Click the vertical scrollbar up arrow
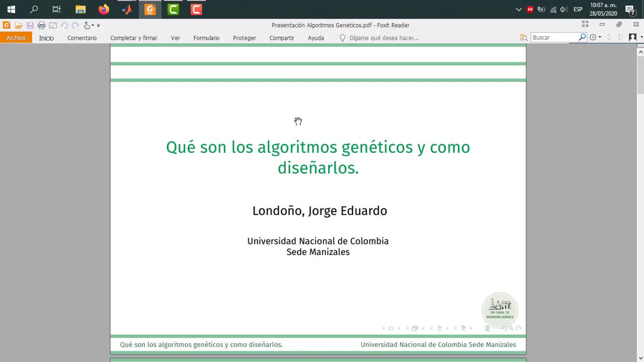The height and width of the screenshot is (362, 644). coord(640,52)
